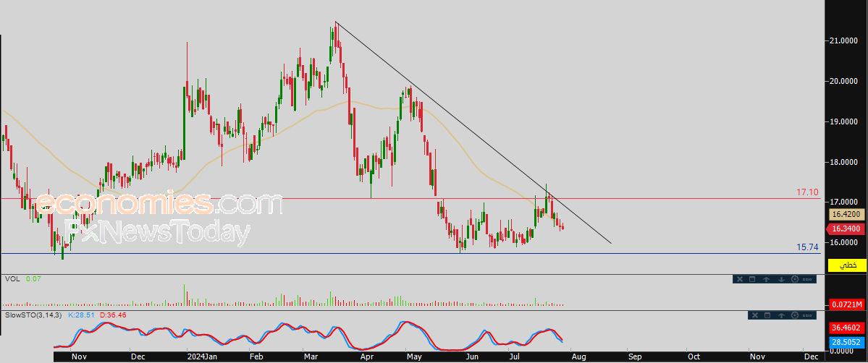Maximize the VOL indicator panel
The image size is (868, 363).
[x=752, y=279]
